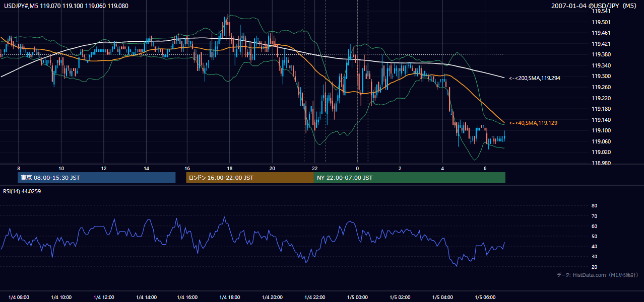The height and width of the screenshot is (302, 644).
Task: Click hour label 14 under price chart
Action: (x=146, y=168)
